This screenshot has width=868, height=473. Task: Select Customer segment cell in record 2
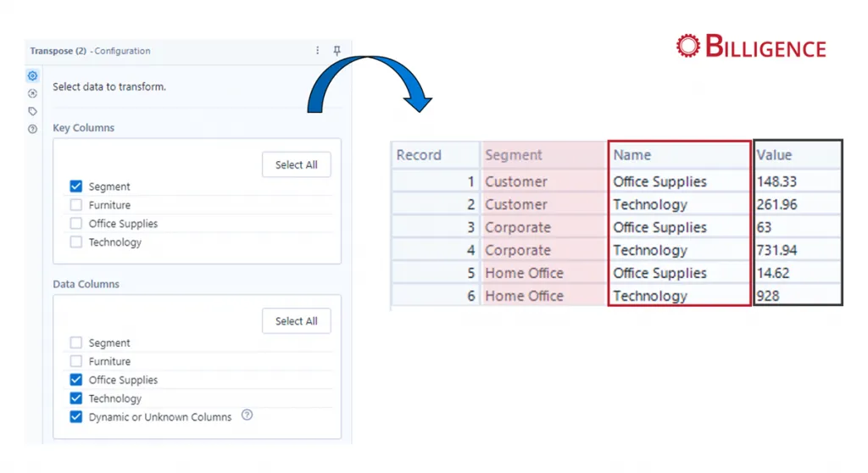tap(543, 204)
